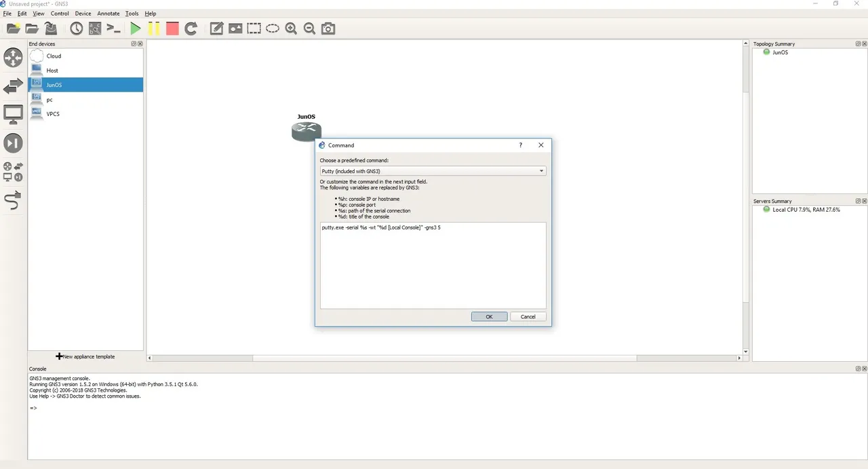The image size is (868, 469).
Task: Select the Add a link cable tool
Action: click(13, 200)
